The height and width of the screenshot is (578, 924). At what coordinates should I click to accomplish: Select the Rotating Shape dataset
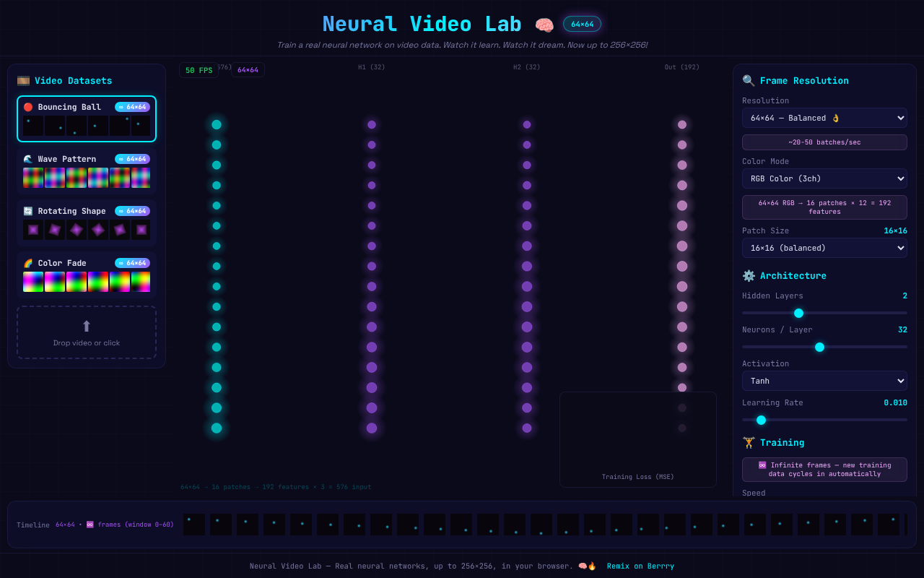[x=87, y=221]
